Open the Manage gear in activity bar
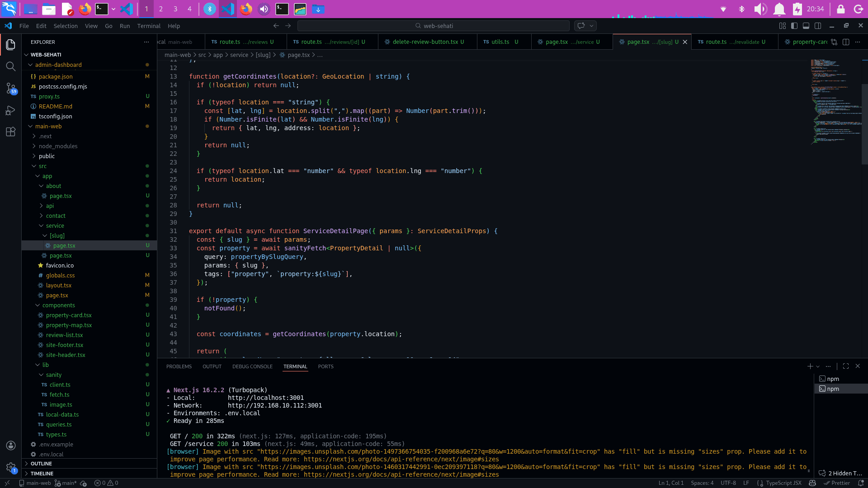The height and width of the screenshot is (488, 868). [x=11, y=467]
